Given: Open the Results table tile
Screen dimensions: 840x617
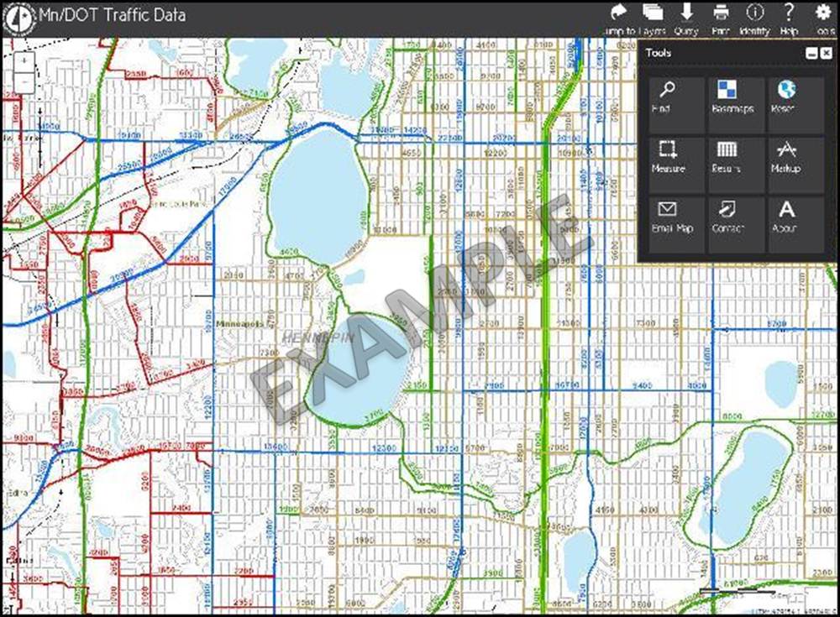Looking at the screenshot, I should pyautogui.click(x=728, y=157).
